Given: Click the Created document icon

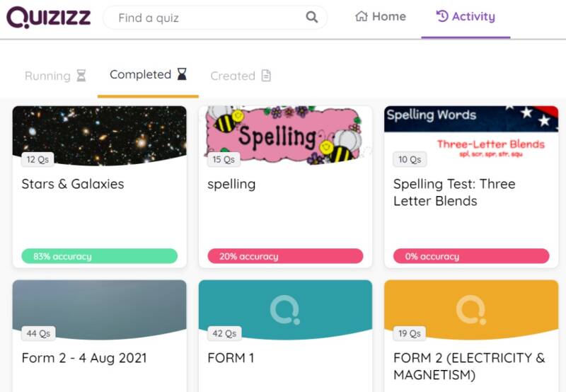Looking at the screenshot, I should coord(266,76).
